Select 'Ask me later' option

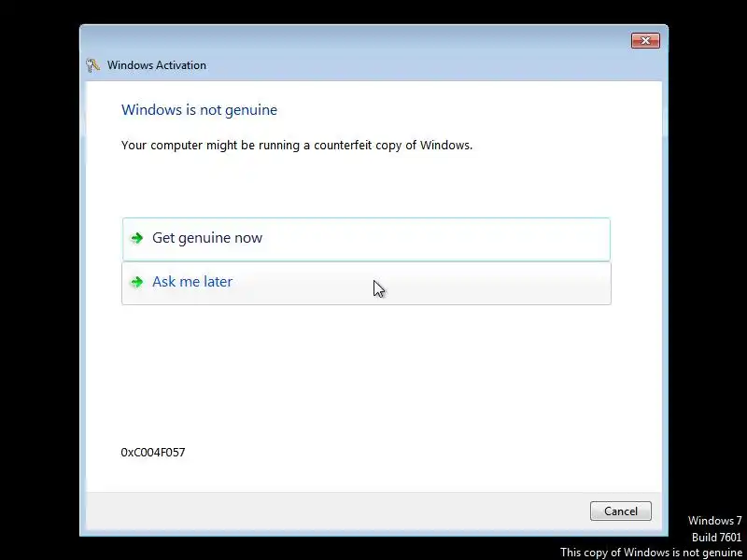click(366, 283)
